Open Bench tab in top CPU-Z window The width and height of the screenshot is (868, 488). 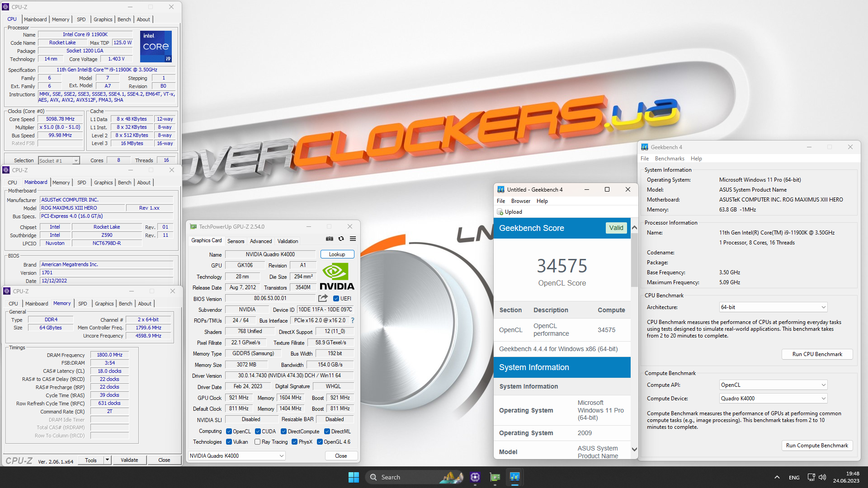tap(124, 19)
